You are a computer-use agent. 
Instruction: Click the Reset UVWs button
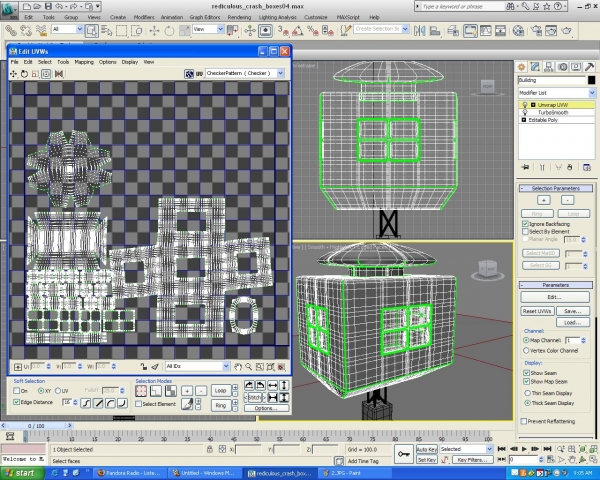click(537, 311)
